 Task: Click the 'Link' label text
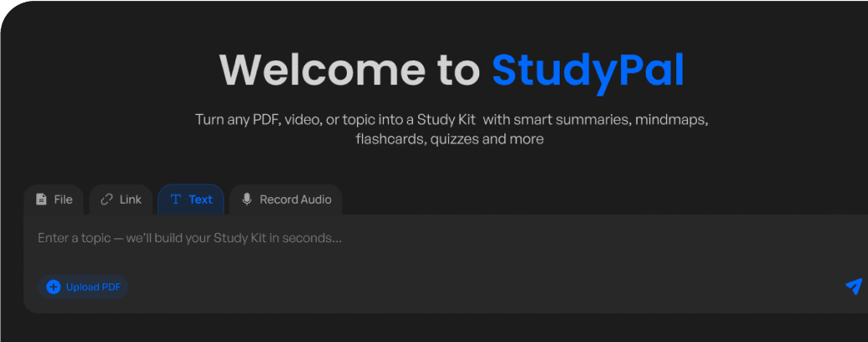[131, 199]
